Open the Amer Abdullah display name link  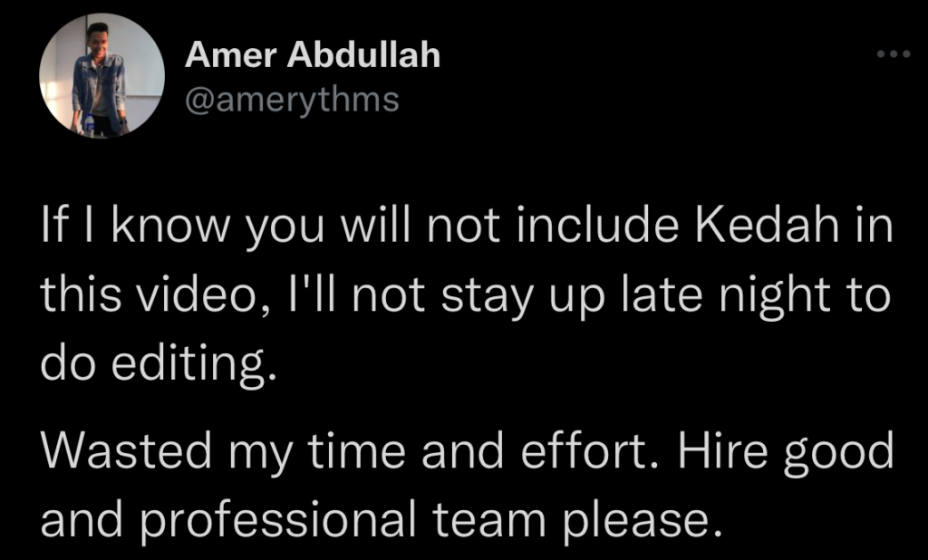pyautogui.click(x=312, y=55)
